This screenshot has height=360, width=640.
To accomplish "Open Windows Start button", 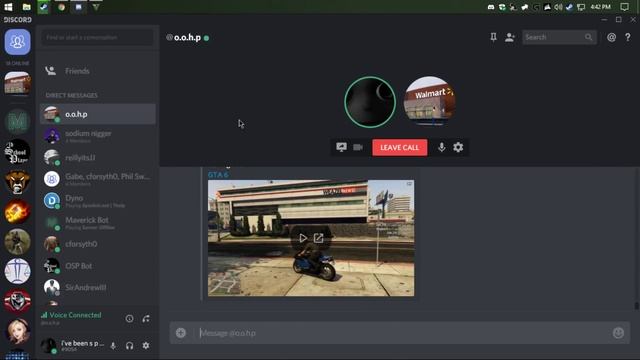I will pyautogui.click(x=8, y=7).
